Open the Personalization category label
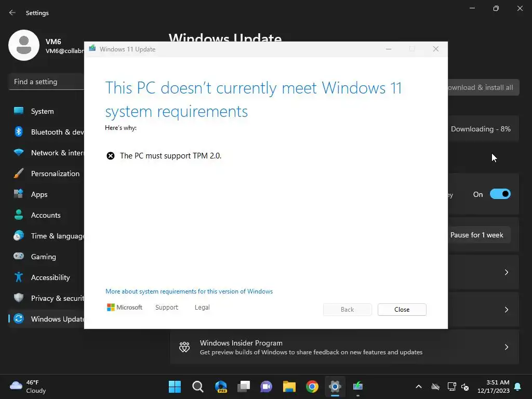 (x=55, y=174)
